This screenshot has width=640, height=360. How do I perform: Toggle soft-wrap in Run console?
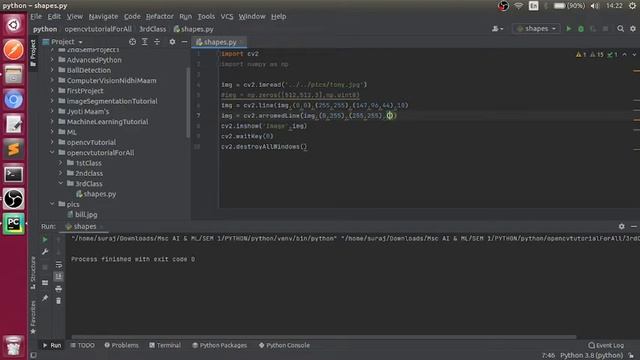click(x=59, y=264)
